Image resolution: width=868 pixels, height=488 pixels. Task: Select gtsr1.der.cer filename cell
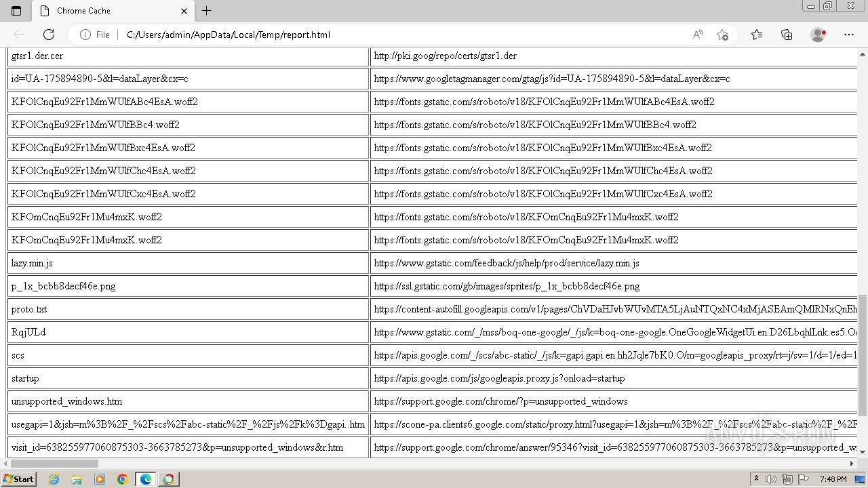[188, 56]
